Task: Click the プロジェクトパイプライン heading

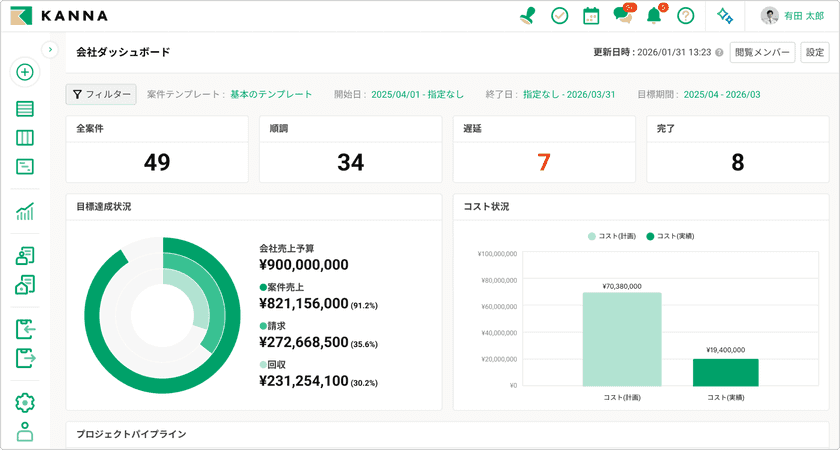Action: (x=131, y=434)
